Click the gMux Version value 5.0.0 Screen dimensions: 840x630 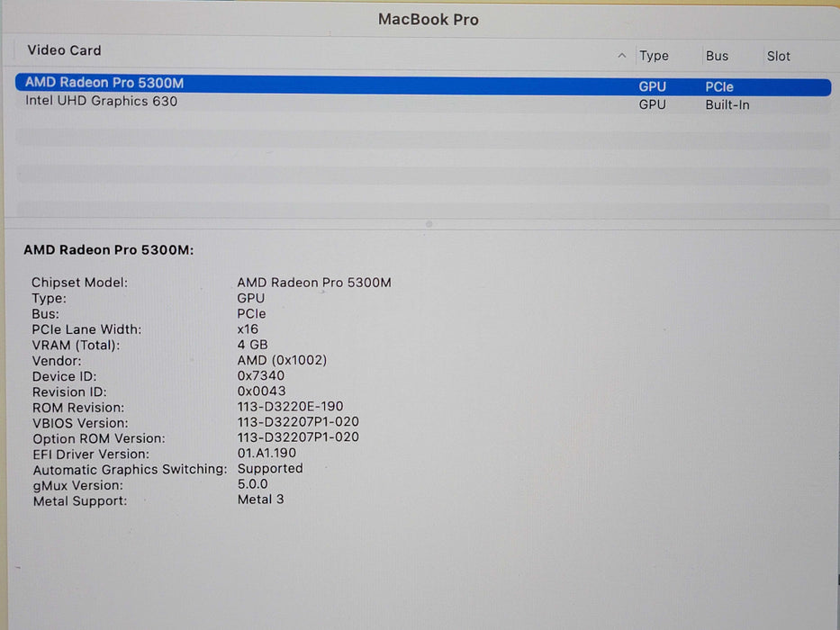[252, 484]
